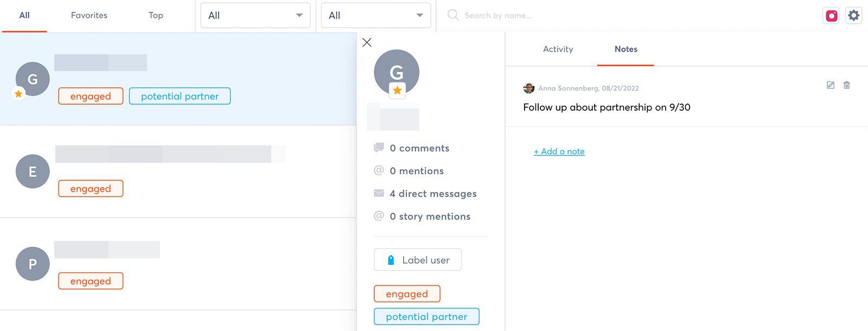The width and height of the screenshot is (868, 331).
Task: Click the Label user button
Action: click(x=418, y=260)
